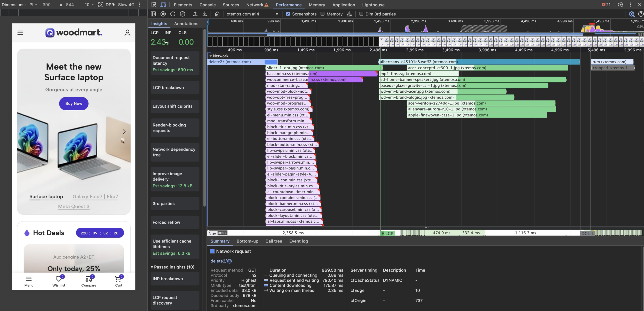The height and width of the screenshot is (311, 644).
Task: Download the trace profile icon
Action: point(205,14)
